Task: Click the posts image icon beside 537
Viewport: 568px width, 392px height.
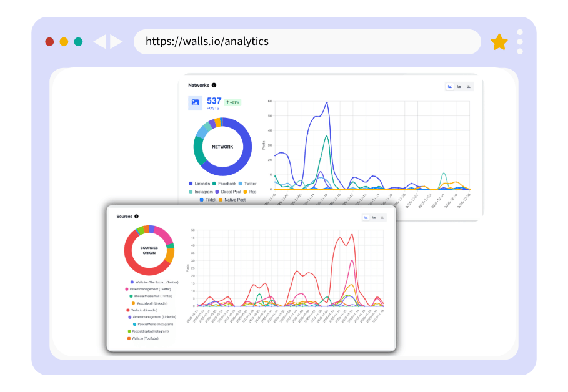Action: (194, 102)
